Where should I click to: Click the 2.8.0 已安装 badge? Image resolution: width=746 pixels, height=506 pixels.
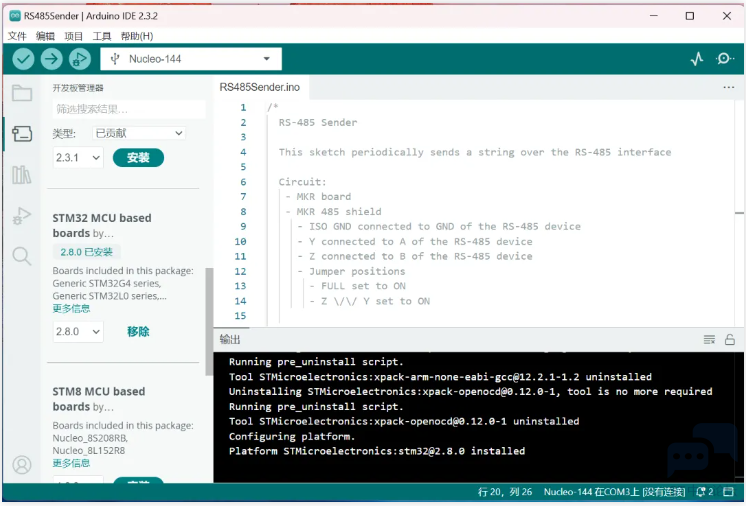[87, 252]
